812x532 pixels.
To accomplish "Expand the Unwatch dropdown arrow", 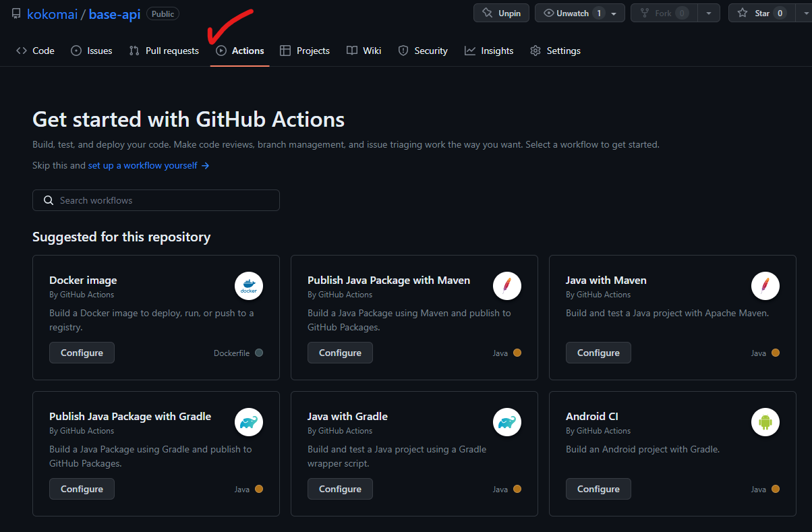I will 614,13.
